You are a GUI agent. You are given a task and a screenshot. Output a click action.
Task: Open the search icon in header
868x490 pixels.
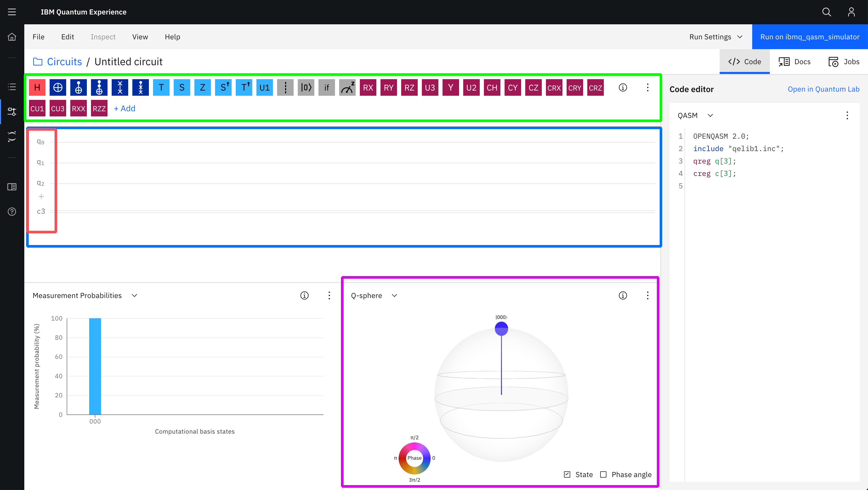826,12
